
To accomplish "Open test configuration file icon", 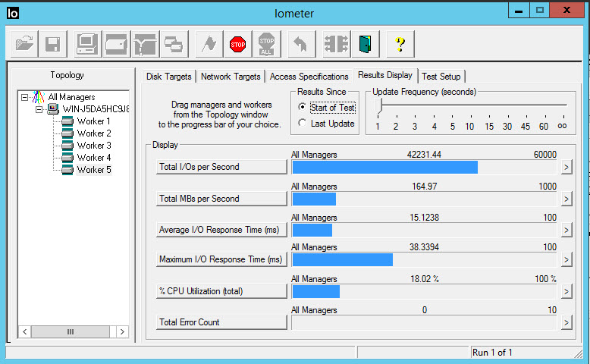I will click(x=24, y=44).
